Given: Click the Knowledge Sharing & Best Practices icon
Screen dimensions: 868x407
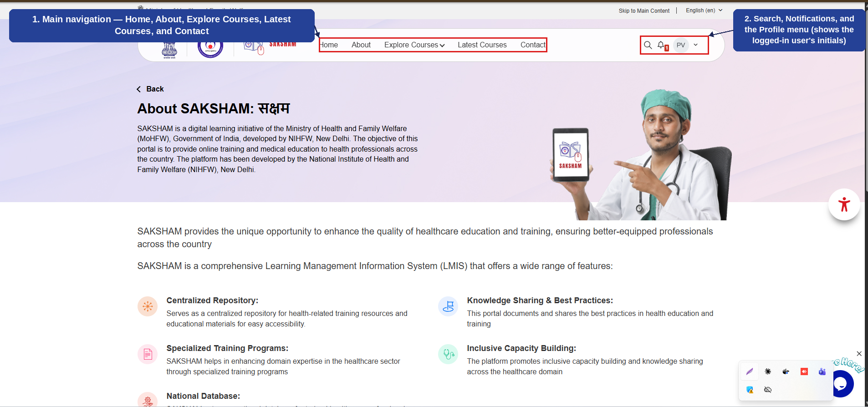Looking at the screenshot, I should coord(448,306).
